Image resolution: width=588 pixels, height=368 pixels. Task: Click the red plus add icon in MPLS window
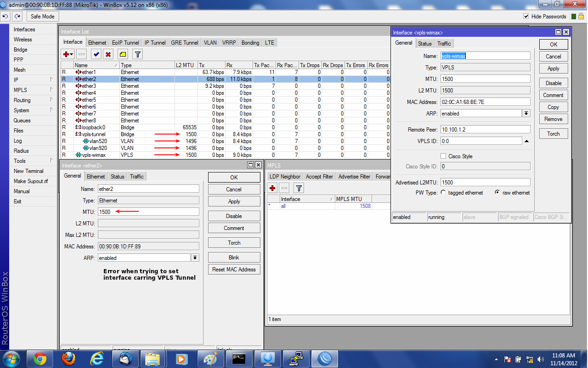[x=273, y=188]
